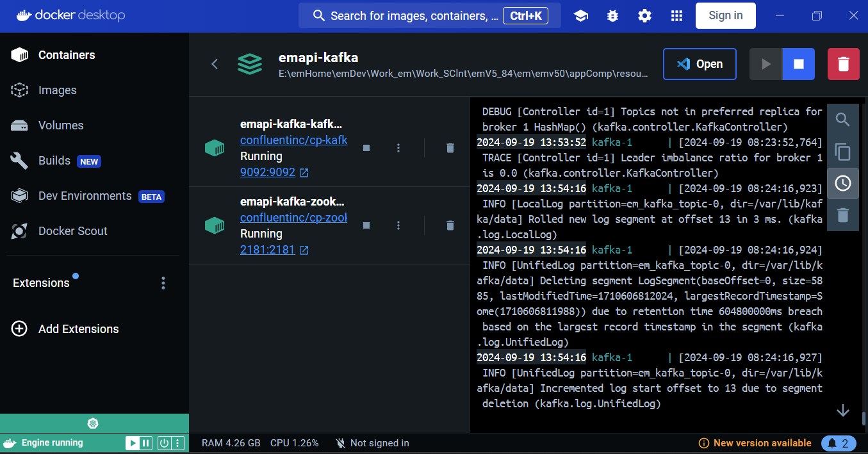Click the Not signed in status
The height and width of the screenshot is (454, 868).
click(x=372, y=443)
